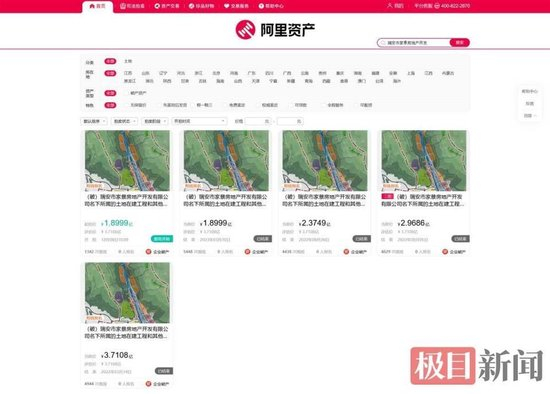Click 回顶 back-to-top in the right sidebar
This screenshot has height=394, width=550.
coord(529,115)
